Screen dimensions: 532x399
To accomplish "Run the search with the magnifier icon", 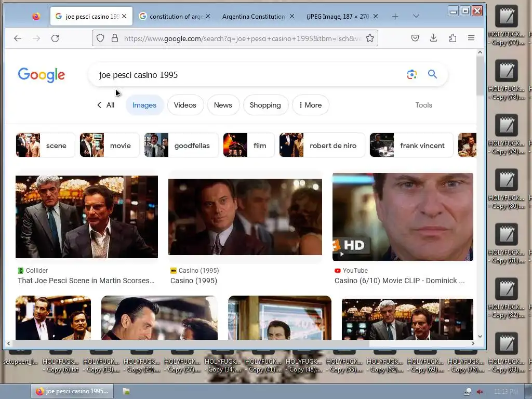I will click(432, 74).
